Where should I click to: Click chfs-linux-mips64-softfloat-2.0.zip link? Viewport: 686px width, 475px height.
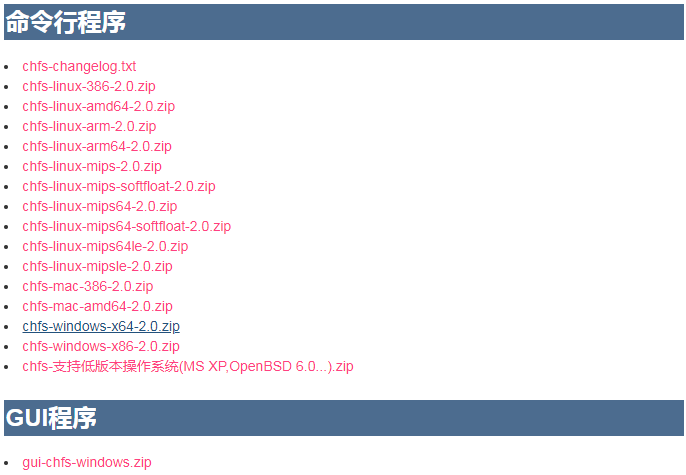(x=126, y=227)
